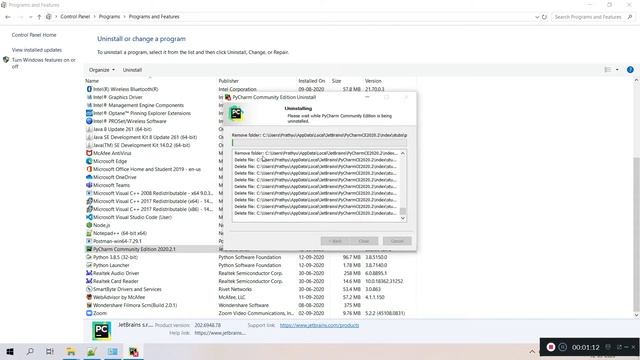The image size is (640, 360).
Task: Open Task View on the taskbar
Action: (x=49, y=351)
